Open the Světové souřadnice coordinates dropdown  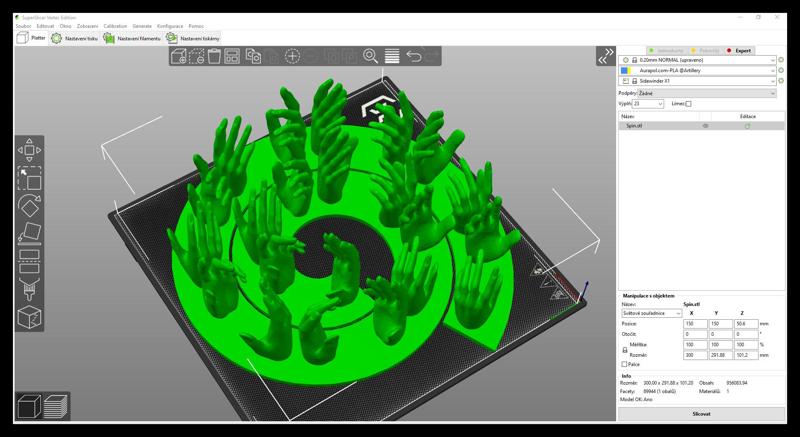pyautogui.click(x=652, y=313)
